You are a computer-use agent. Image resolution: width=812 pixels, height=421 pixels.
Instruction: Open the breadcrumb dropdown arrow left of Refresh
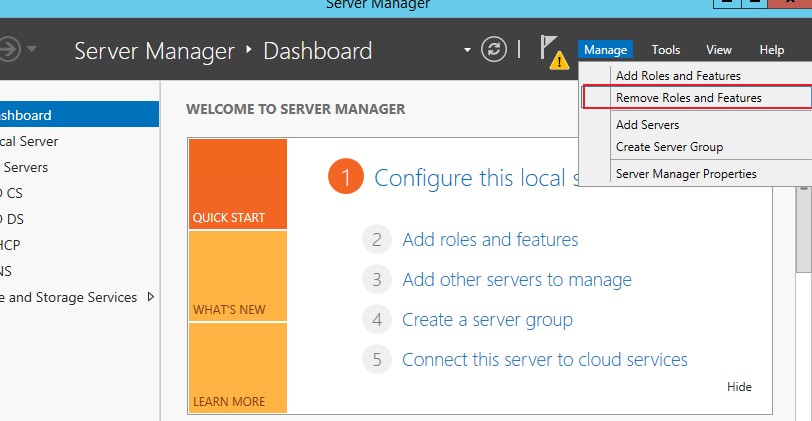[x=467, y=50]
